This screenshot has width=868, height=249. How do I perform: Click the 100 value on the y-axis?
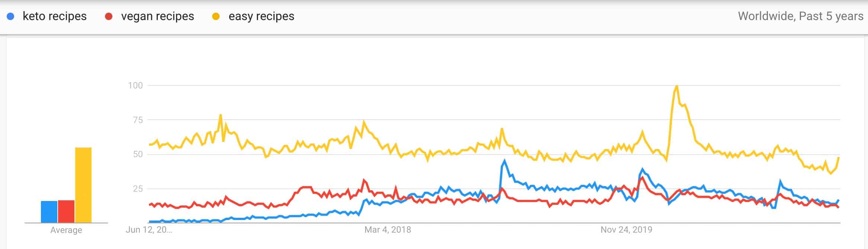click(135, 85)
